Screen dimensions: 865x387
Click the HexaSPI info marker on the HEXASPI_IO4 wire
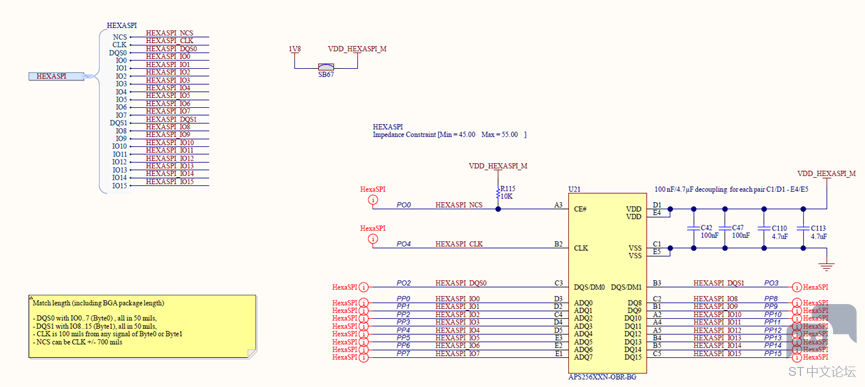pos(364,334)
